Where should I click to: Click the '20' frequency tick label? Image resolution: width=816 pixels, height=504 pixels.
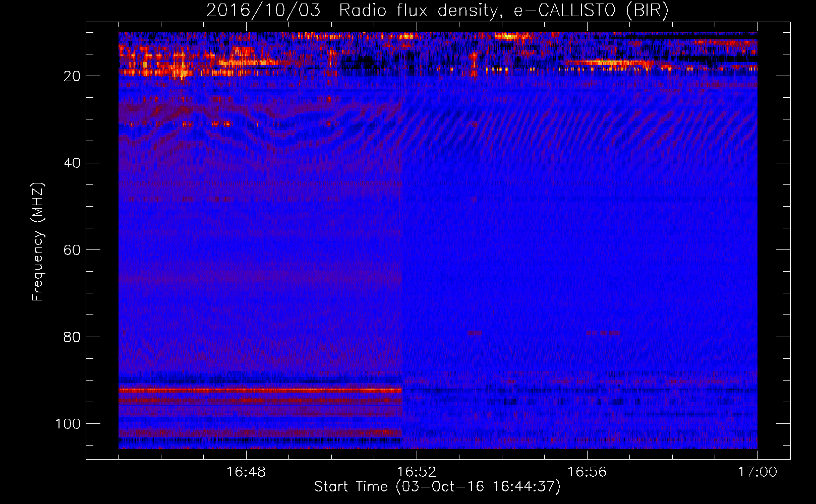point(72,76)
